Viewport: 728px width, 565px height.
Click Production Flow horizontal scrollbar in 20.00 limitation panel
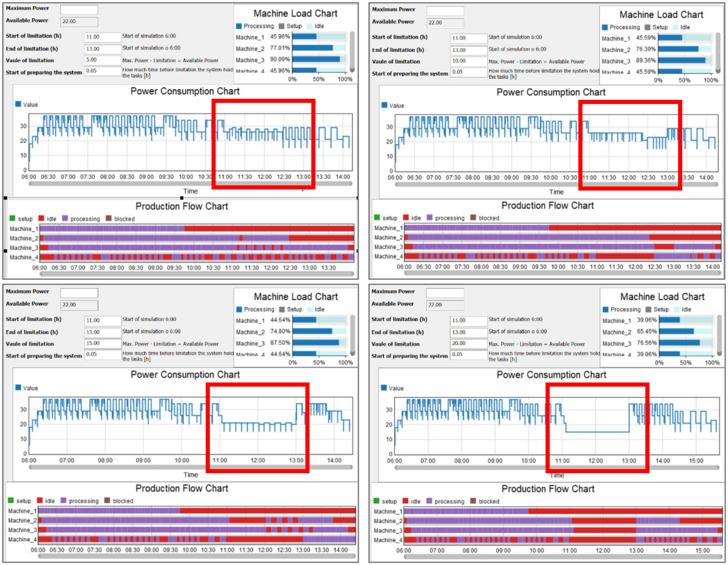click(x=563, y=556)
